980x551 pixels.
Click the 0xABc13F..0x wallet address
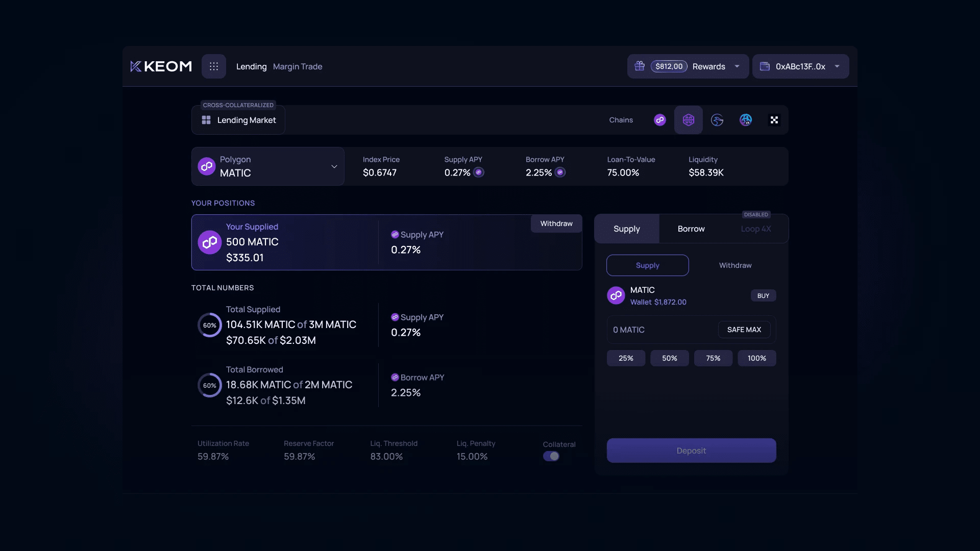(x=800, y=66)
